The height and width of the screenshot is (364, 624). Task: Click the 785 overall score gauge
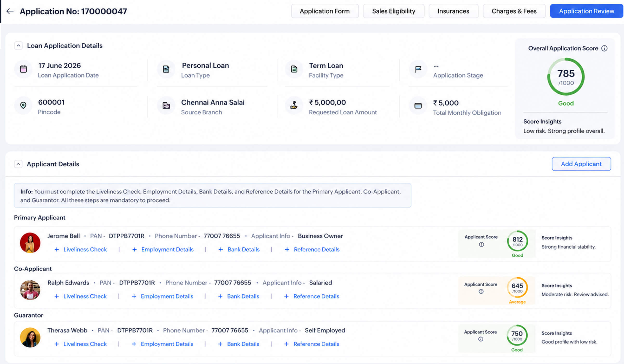(566, 77)
